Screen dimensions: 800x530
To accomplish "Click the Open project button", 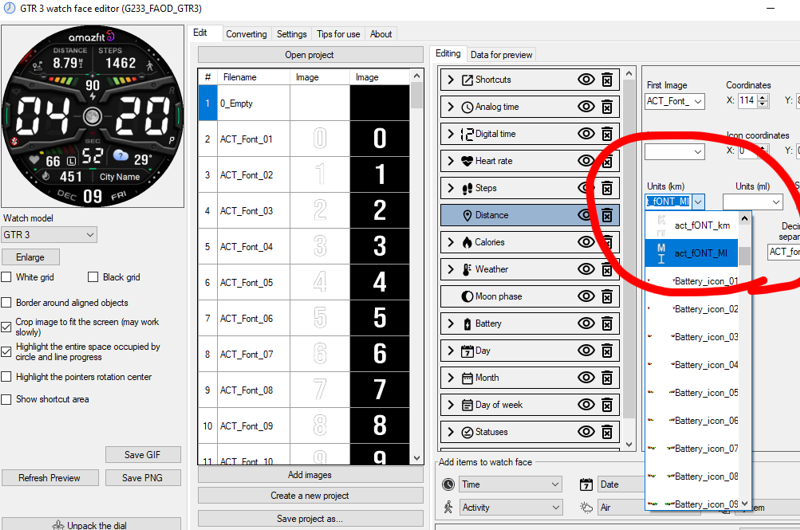I will tap(310, 55).
